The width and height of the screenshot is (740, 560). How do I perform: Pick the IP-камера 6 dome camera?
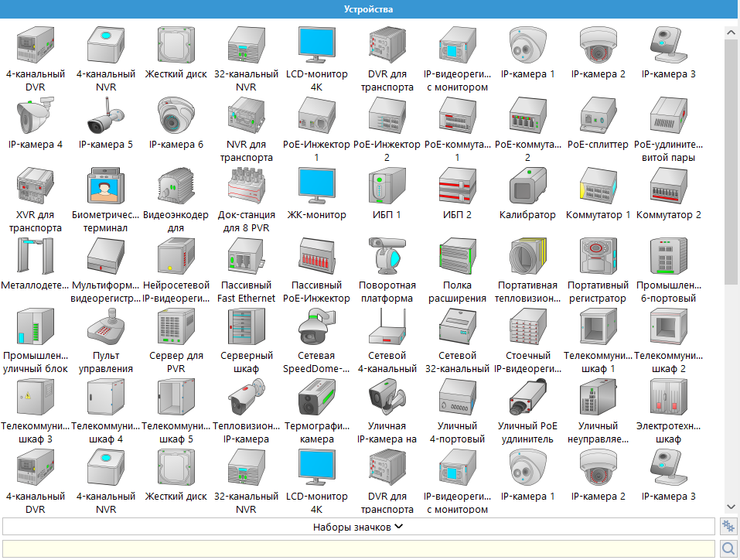coord(176,116)
